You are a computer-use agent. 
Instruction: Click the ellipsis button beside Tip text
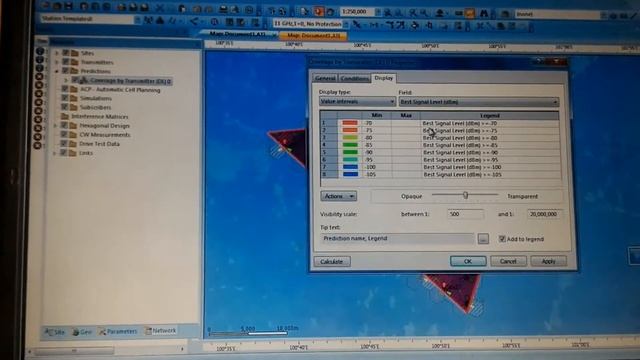pos(483,239)
